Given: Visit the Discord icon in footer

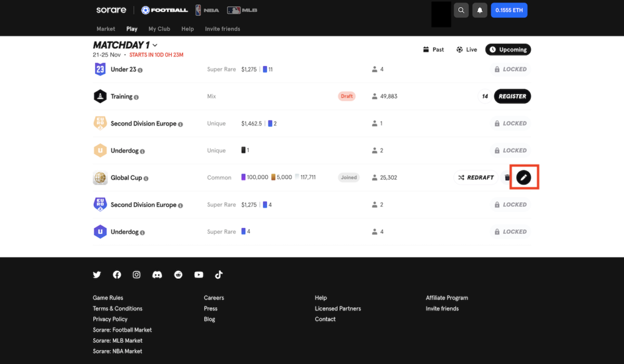Looking at the screenshot, I should coord(157,275).
